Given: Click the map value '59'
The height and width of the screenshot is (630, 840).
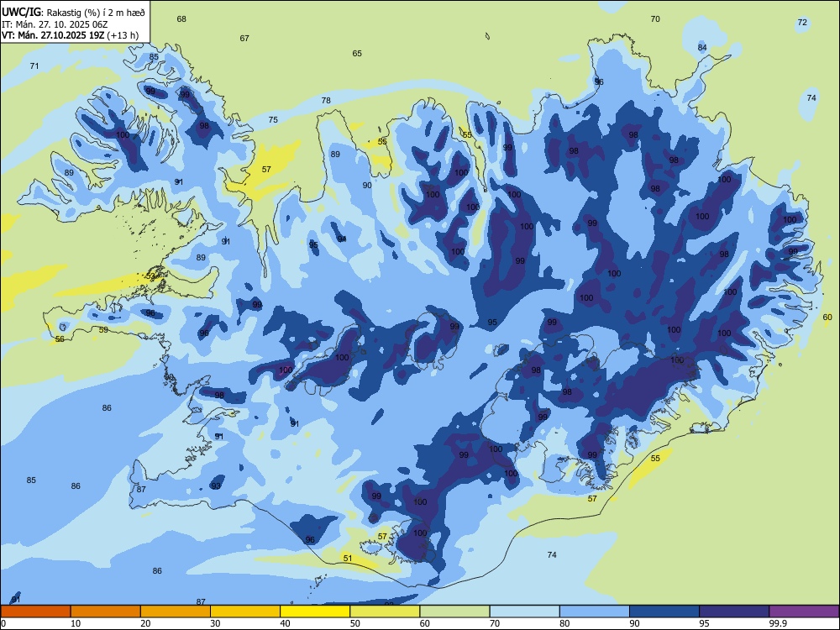Looking at the screenshot, I should pos(103,329).
